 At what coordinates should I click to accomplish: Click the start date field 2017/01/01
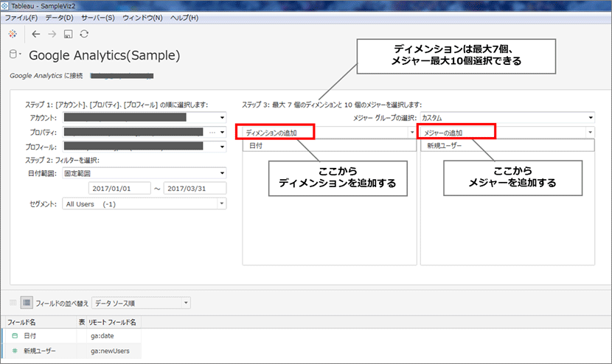[x=119, y=189]
